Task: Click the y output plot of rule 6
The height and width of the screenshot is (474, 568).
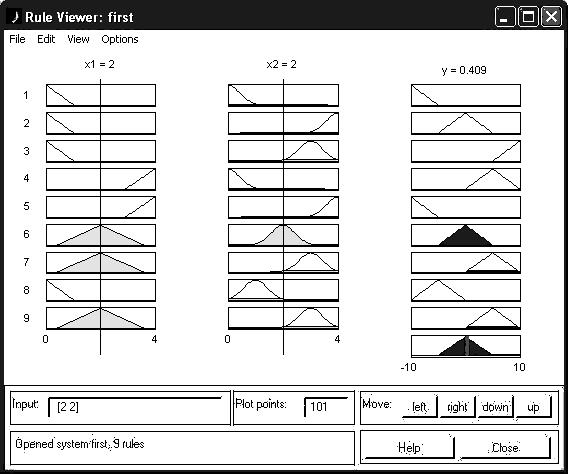Action: (466, 235)
